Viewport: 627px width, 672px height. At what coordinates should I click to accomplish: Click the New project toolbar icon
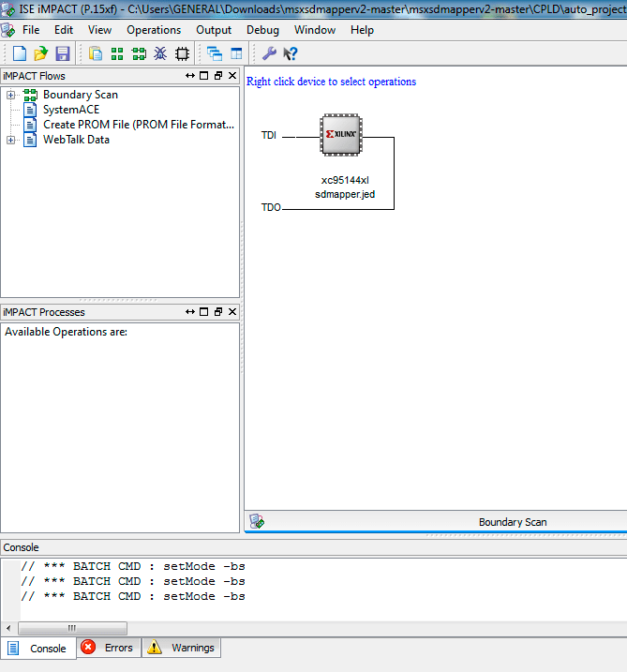(x=20, y=53)
